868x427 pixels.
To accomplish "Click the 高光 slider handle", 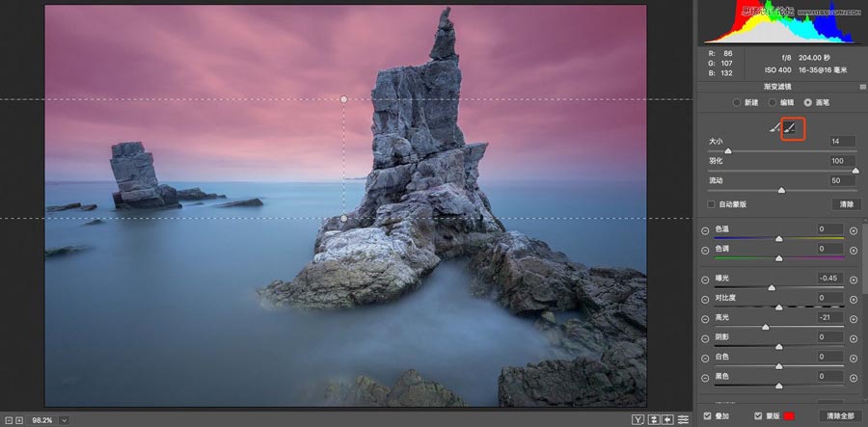I will pyautogui.click(x=766, y=328).
